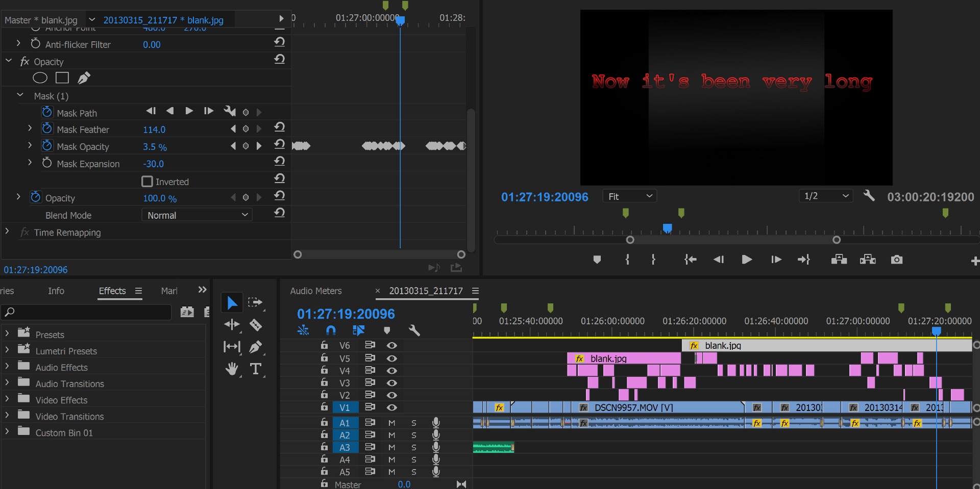Open Program Monitor settings wrench
Viewport: 980px width, 489px height.
click(x=869, y=196)
